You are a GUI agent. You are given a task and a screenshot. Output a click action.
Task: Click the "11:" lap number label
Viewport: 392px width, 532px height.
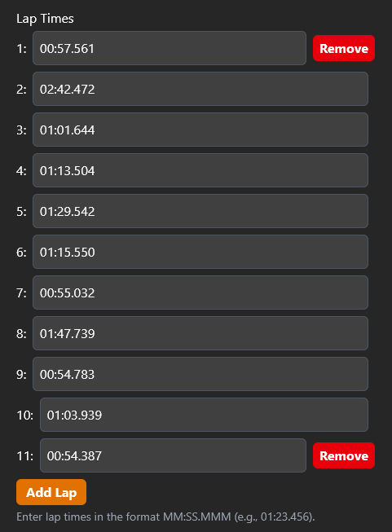click(x=25, y=455)
